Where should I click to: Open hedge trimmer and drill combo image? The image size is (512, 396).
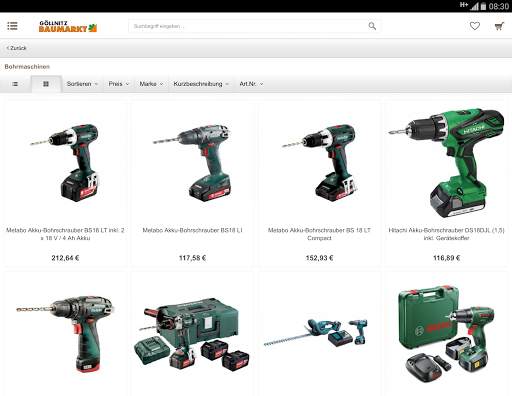click(x=316, y=332)
